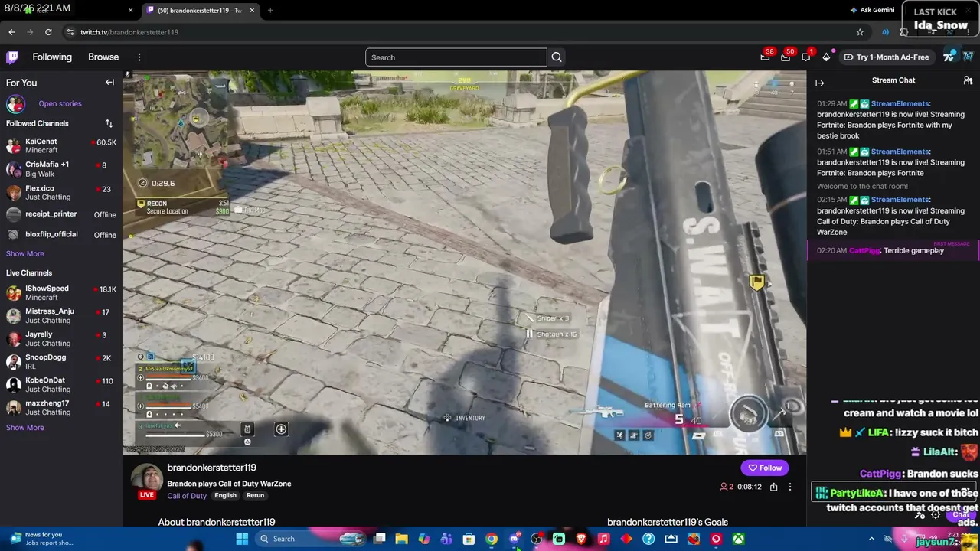This screenshot has width=980, height=551.
Task: Open the Following page
Action: 52,57
